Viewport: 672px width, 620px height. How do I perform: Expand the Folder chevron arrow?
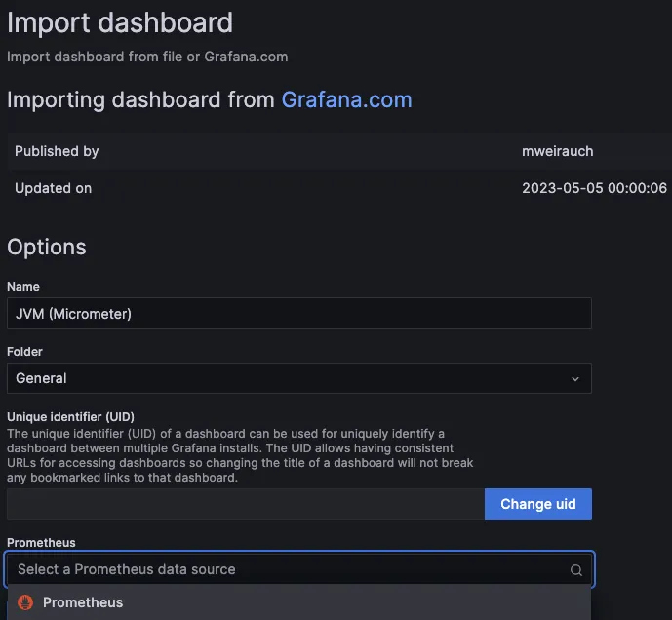tap(575, 379)
